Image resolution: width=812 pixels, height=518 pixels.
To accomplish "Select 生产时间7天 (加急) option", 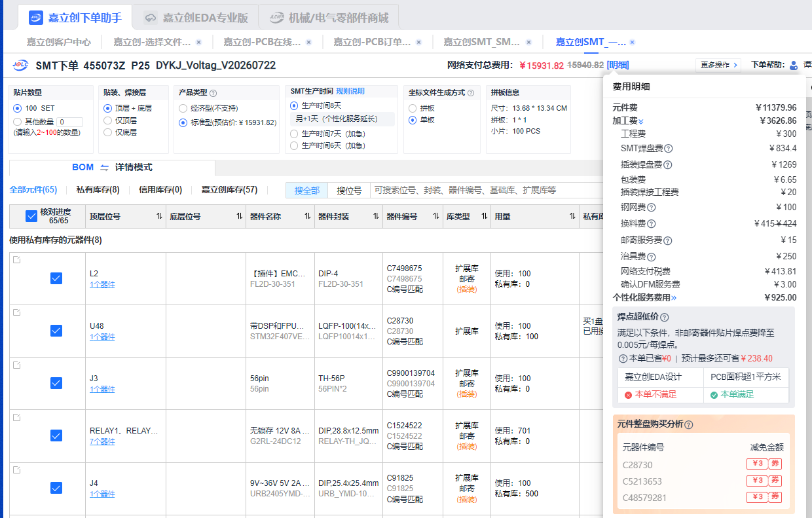I will tap(295, 134).
